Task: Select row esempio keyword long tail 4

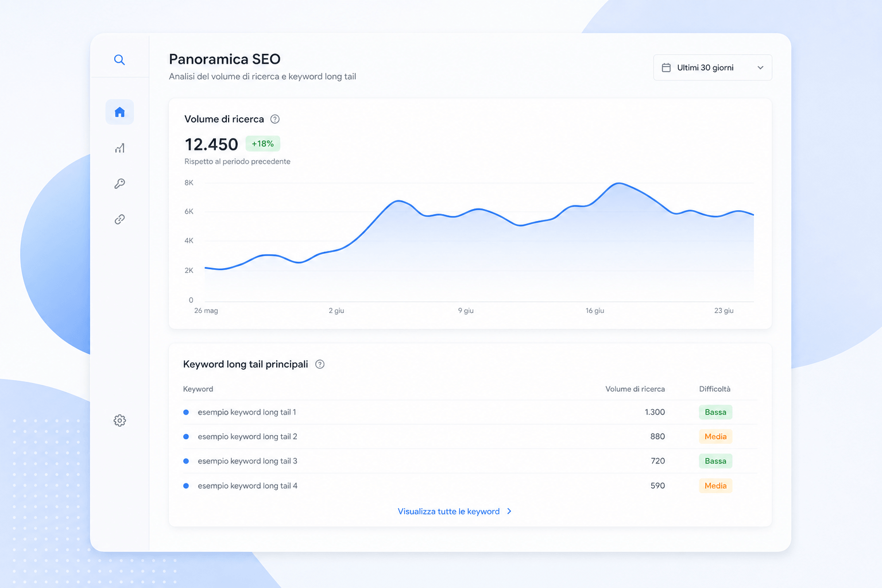Action: 470,486
